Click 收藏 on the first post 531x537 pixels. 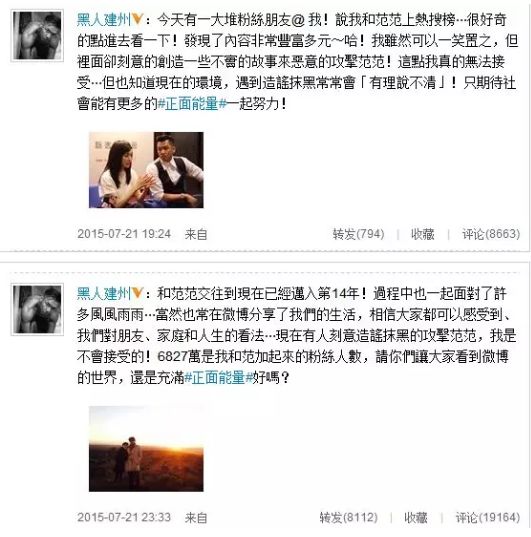click(x=423, y=234)
